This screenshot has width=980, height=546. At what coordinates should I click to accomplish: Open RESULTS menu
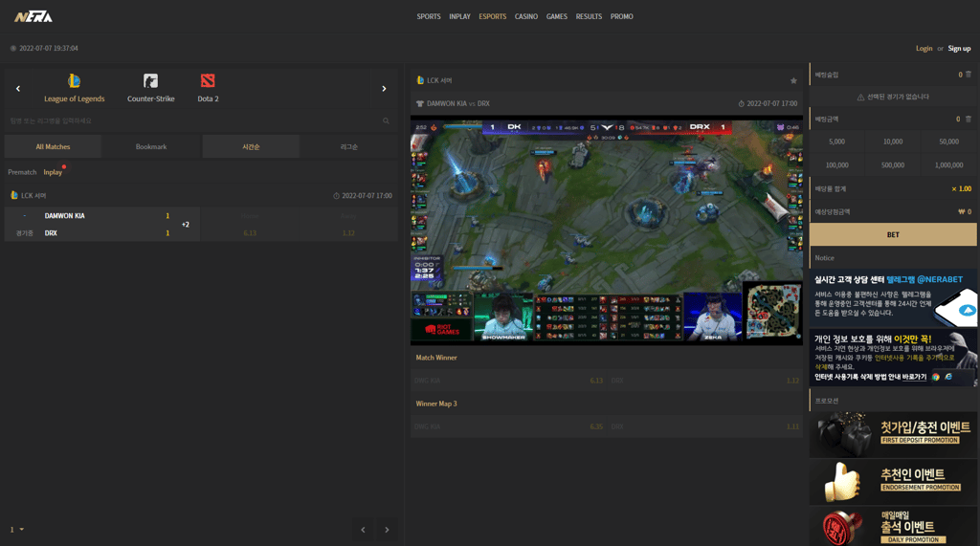(x=589, y=17)
